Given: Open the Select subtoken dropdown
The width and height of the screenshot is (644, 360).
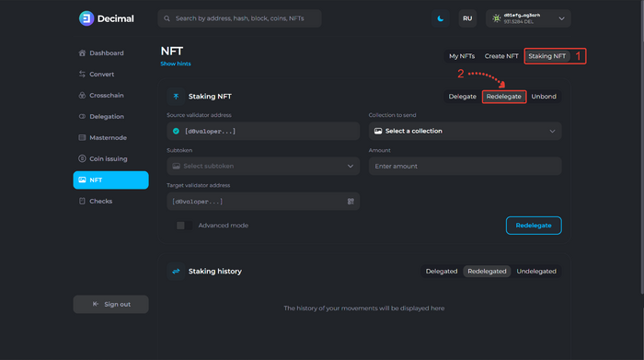Looking at the screenshot, I should (263, 166).
